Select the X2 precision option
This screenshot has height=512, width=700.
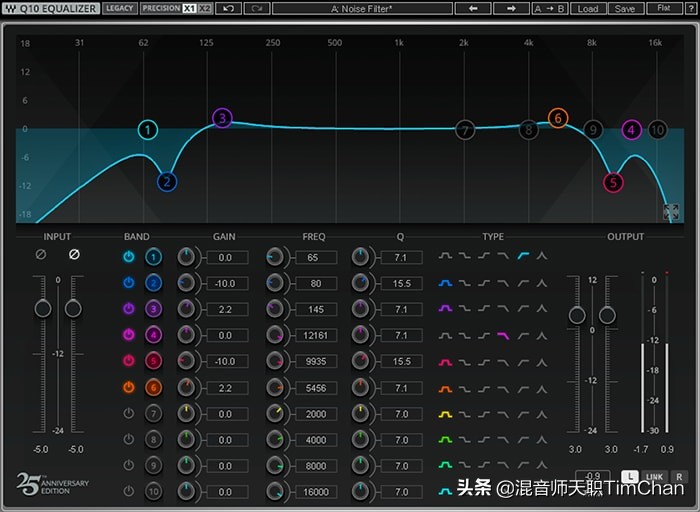205,9
